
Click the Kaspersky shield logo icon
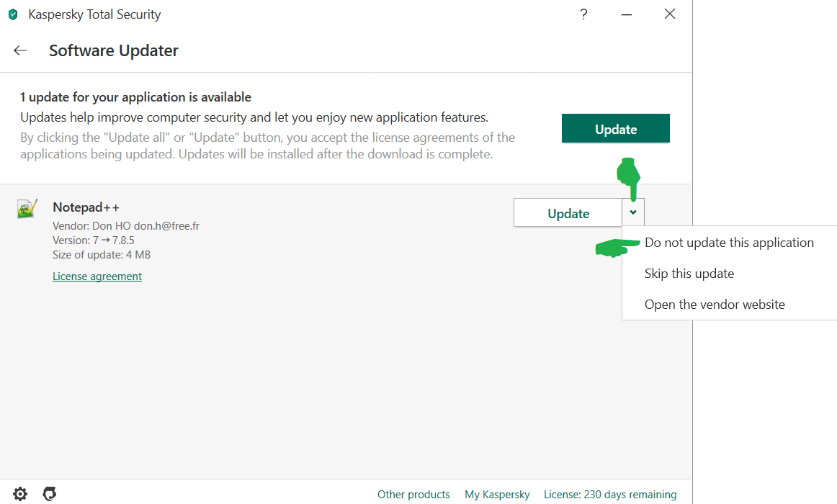[x=13, y=14]
